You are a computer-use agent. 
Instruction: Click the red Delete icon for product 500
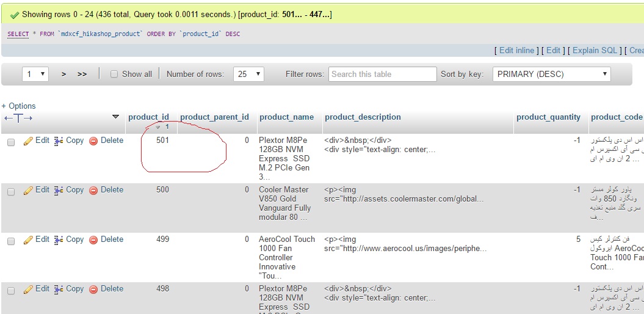[x=93, y=191]
